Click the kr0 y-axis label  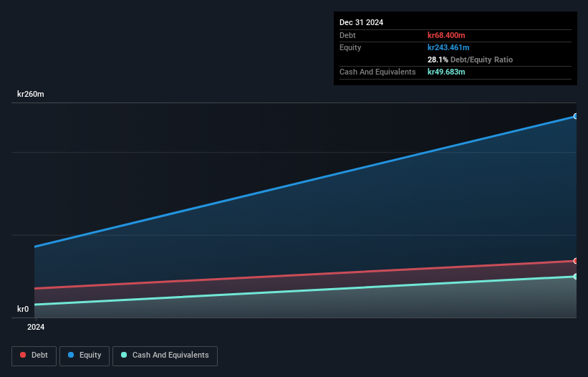(23, 309)
